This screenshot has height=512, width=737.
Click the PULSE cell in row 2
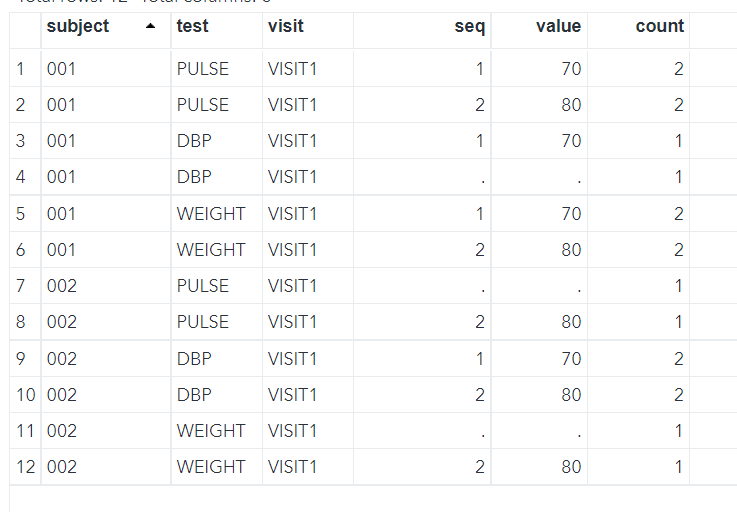pos(203,105)
